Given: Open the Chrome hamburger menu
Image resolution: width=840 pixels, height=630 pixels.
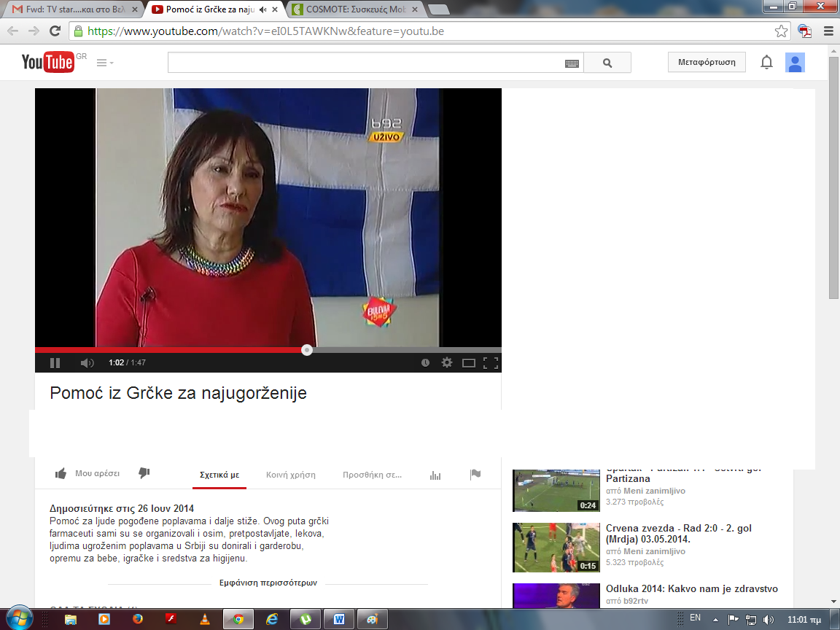Looking at the screenshot, I should click(x=828, y=31).
